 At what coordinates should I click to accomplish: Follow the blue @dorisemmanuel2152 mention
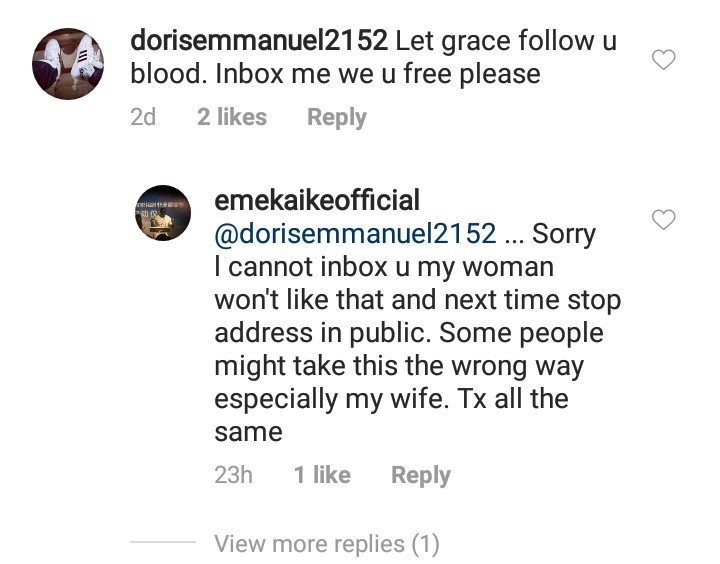(355, 233)
